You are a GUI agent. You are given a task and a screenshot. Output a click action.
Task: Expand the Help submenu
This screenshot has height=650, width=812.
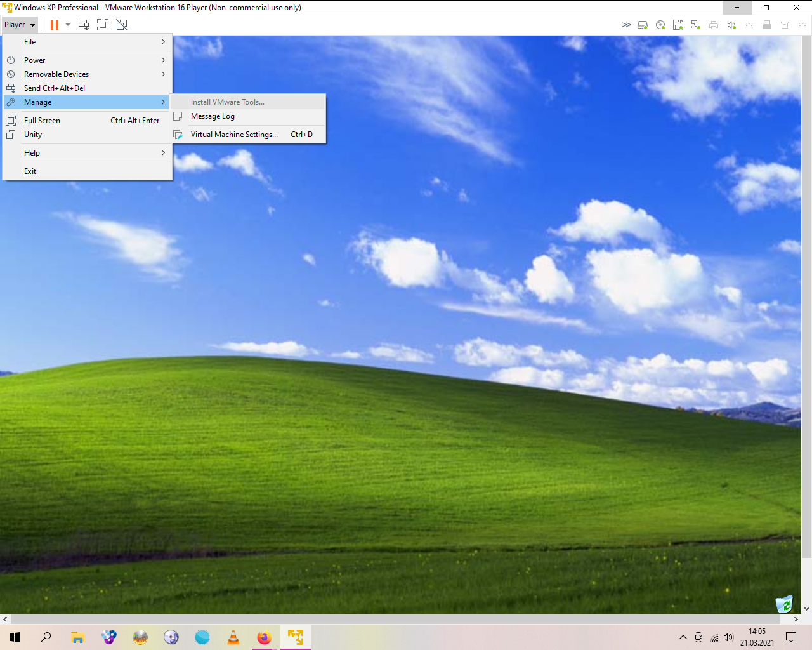pyautogui.click(x=87, y=153)
